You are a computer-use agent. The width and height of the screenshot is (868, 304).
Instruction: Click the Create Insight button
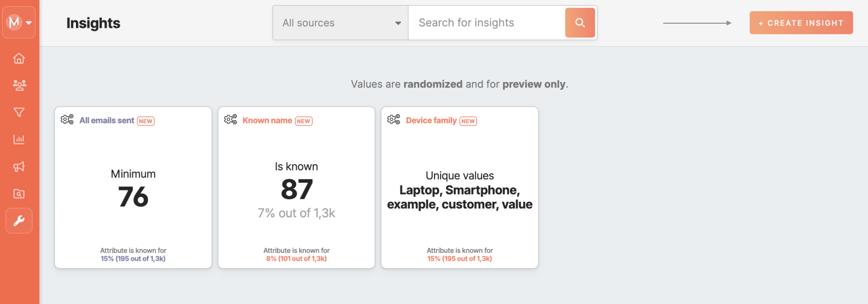[801, 23]
